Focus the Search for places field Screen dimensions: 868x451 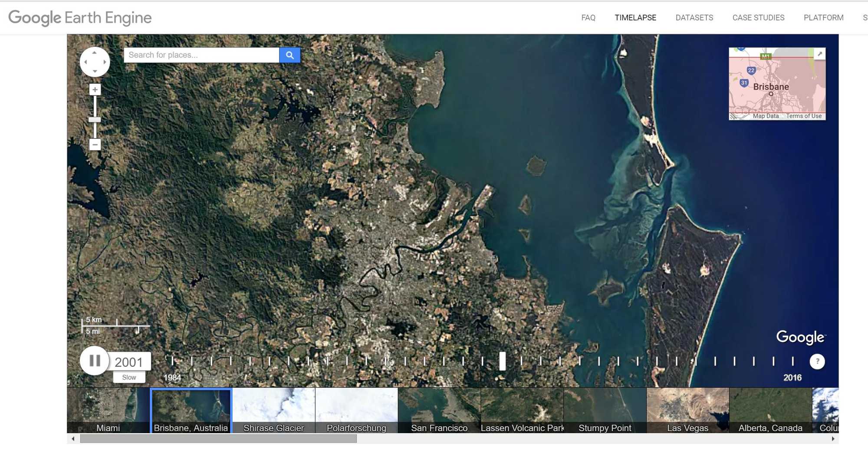click(x=201, y=55)
